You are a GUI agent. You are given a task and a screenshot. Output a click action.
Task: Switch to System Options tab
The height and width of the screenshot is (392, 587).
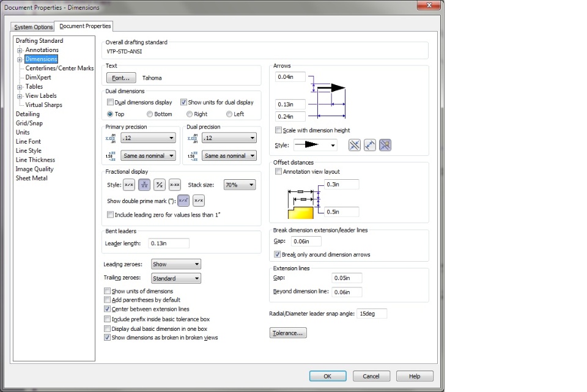(x=33, y=27)
